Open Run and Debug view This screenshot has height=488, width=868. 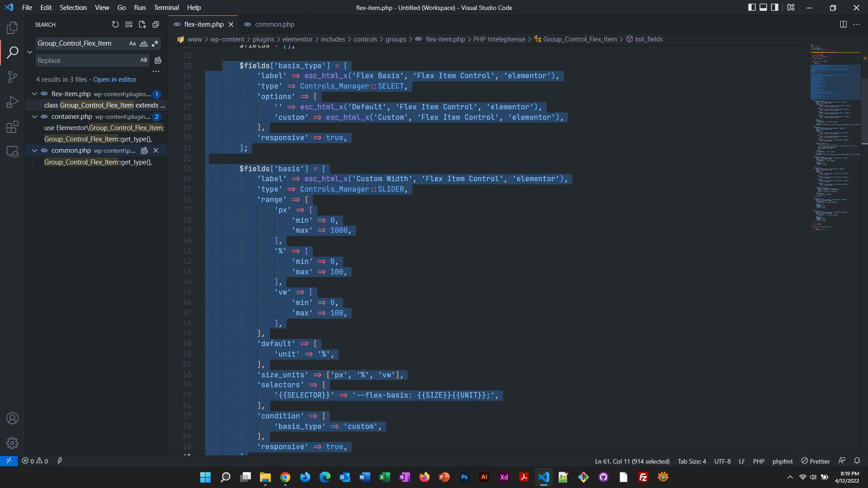[x=12, y=102]
